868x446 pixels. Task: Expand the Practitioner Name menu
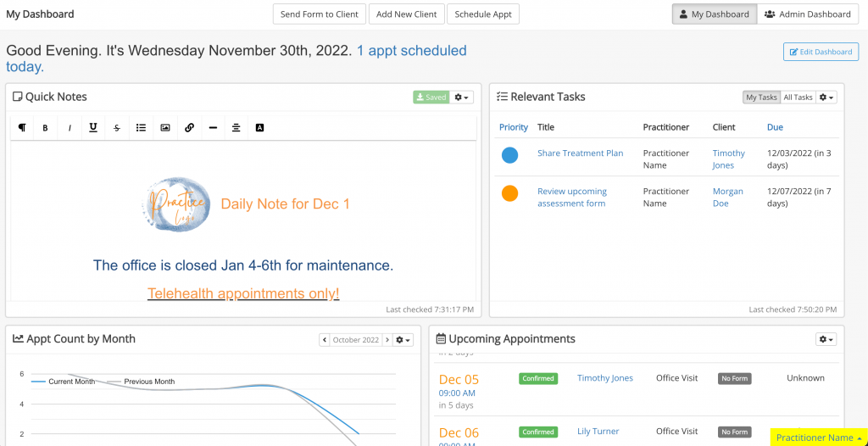[x=819, y=438]
